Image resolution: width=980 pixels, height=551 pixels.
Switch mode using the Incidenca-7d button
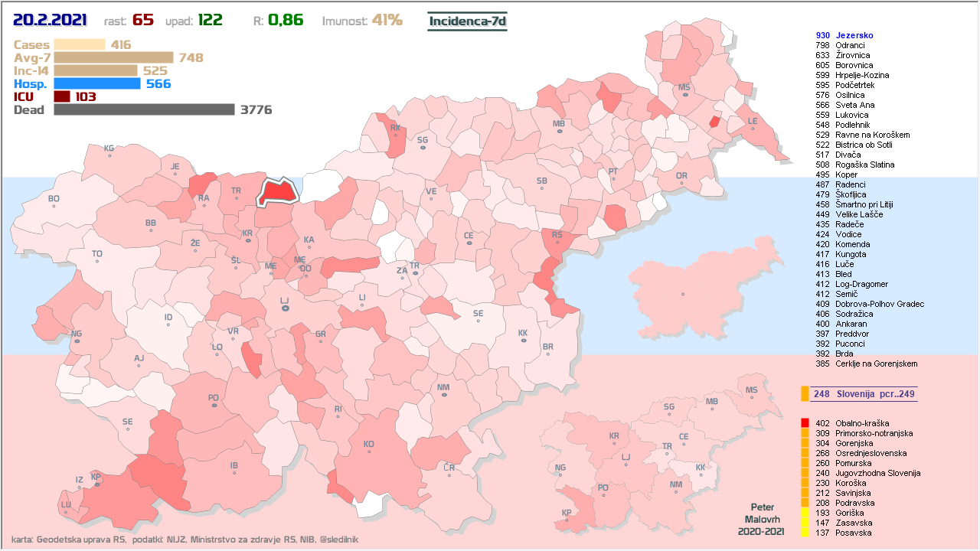[467, 21]
